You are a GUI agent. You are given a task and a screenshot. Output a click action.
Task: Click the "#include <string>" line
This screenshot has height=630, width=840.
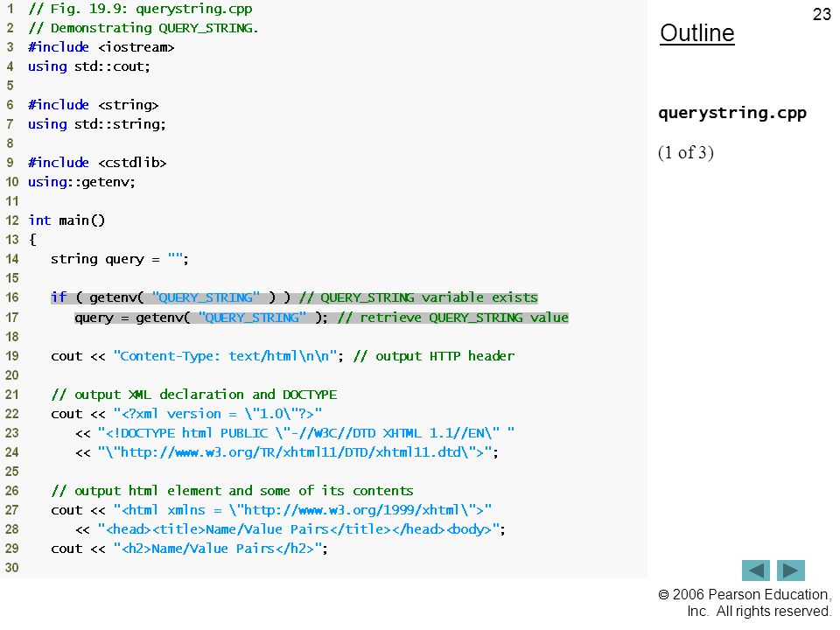point(94,105)
